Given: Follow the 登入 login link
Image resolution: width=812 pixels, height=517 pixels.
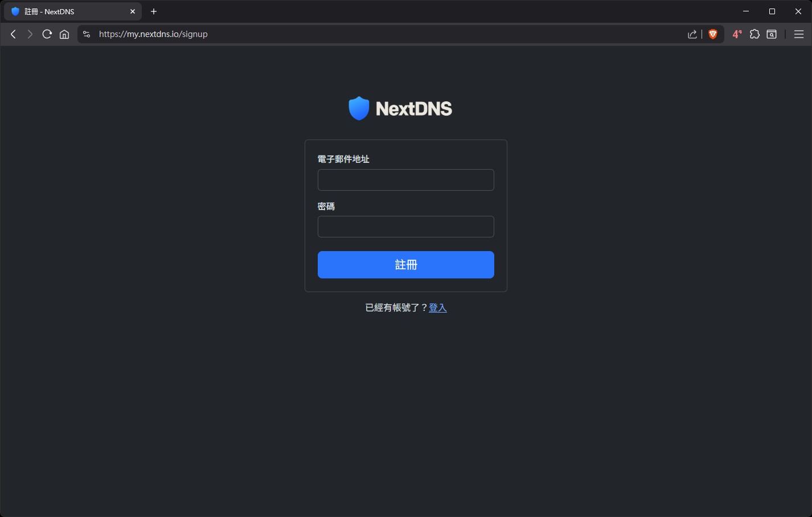Looking at the screenshot, I should (x=438, y=307).
